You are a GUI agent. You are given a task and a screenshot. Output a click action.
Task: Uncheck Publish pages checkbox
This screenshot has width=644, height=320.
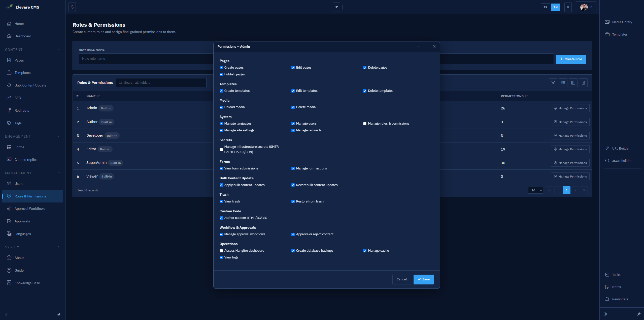pos(221,75)
